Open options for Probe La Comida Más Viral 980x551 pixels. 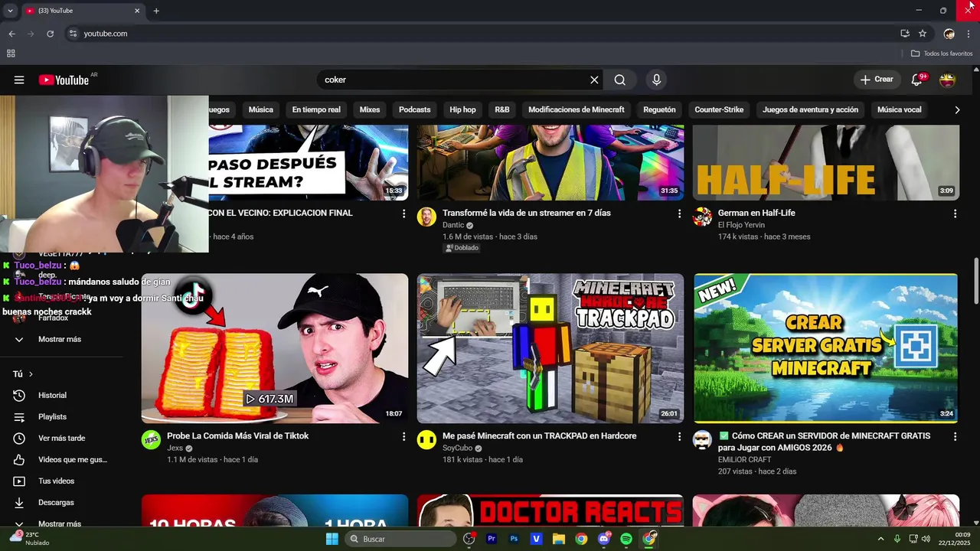pyautogui.click(x=403, y=436)
